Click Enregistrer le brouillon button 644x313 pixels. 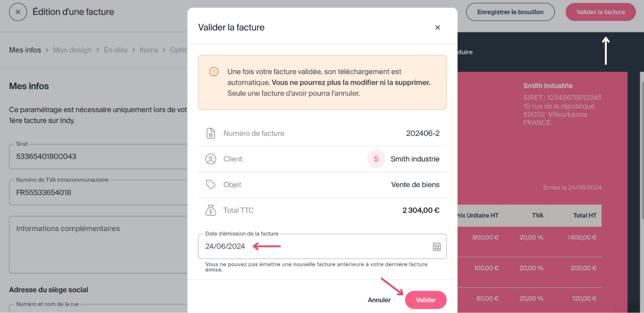pyautogui.click(x=510, y=12)
